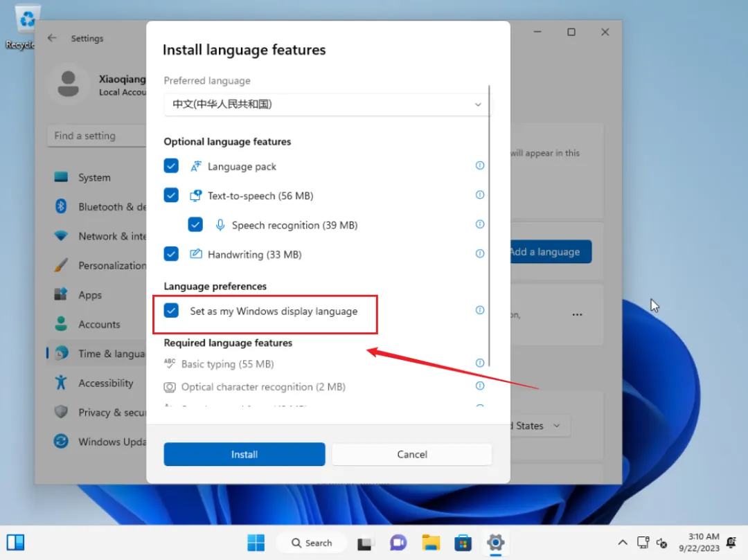
Task: Uncheck the Handwriting checkbox
Action: tap(171, 254)
